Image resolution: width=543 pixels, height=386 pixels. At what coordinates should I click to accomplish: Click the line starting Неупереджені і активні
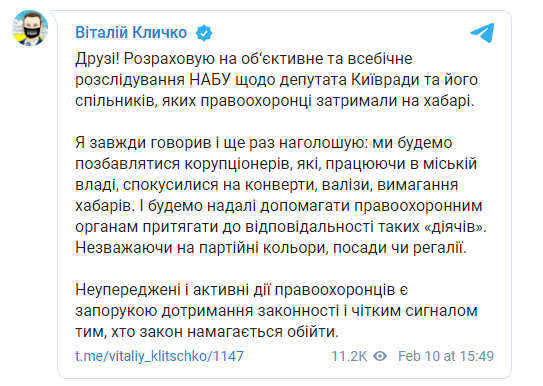point(241,290)
